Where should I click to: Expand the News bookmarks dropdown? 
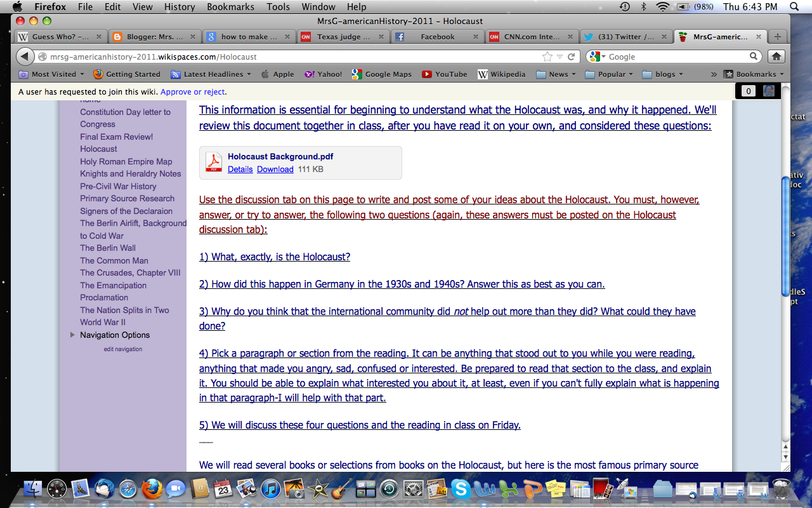point(556,74)
